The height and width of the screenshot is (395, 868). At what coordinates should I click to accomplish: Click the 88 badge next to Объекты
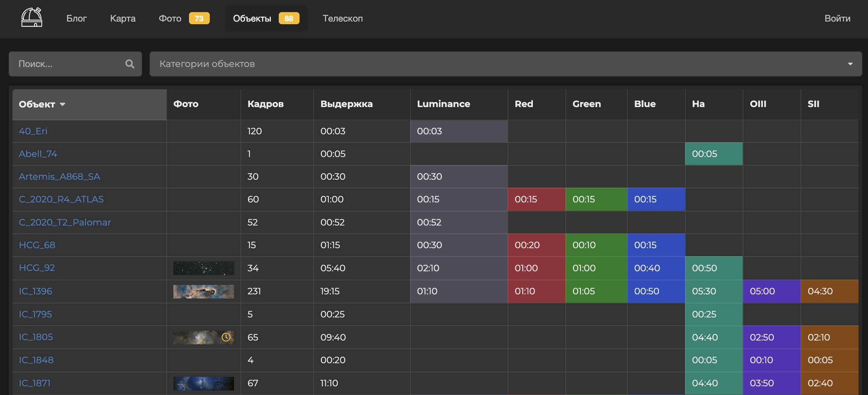coord(289,19)
